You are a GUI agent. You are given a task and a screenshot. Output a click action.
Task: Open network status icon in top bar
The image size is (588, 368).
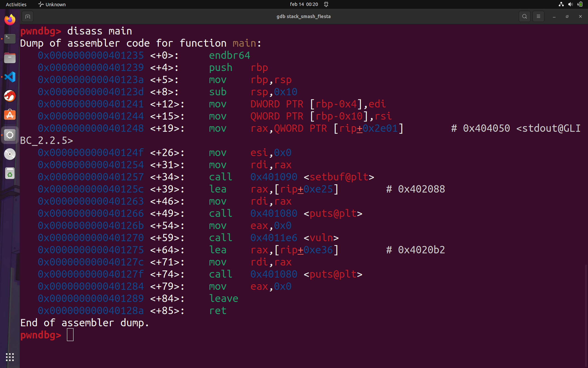coord(561,4)
